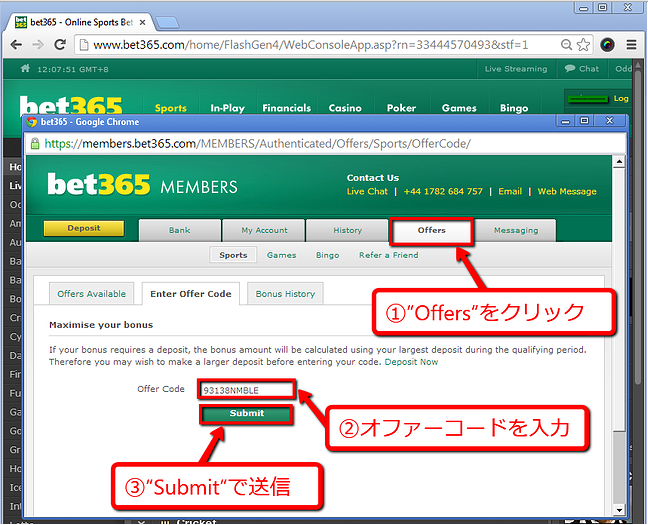
Task: Click the browser back arrow
Action: 16,45
